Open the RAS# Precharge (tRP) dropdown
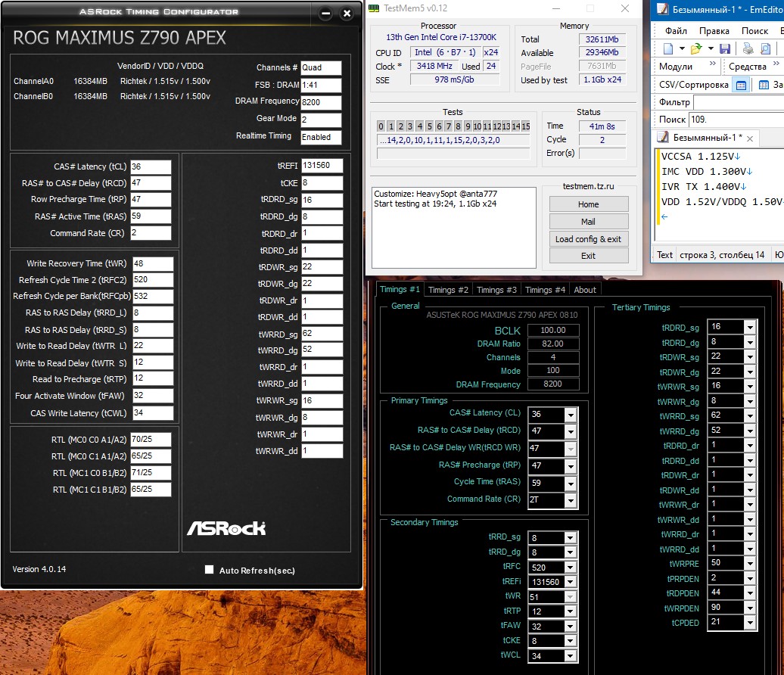Screen dimensions: 784x675 [x=571, y=466]
